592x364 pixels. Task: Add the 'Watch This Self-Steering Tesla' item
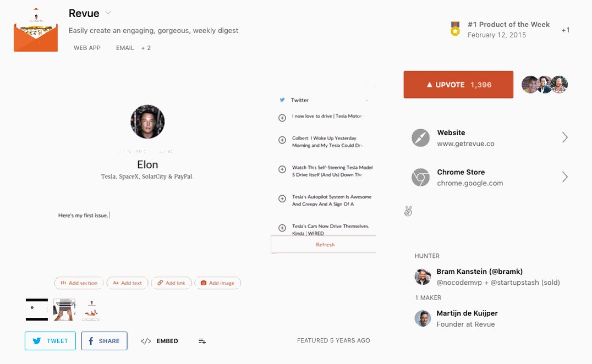click(282, 169)
